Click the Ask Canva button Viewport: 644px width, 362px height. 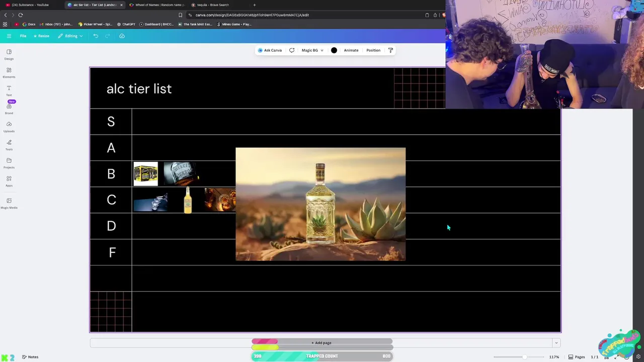[270, 50]
